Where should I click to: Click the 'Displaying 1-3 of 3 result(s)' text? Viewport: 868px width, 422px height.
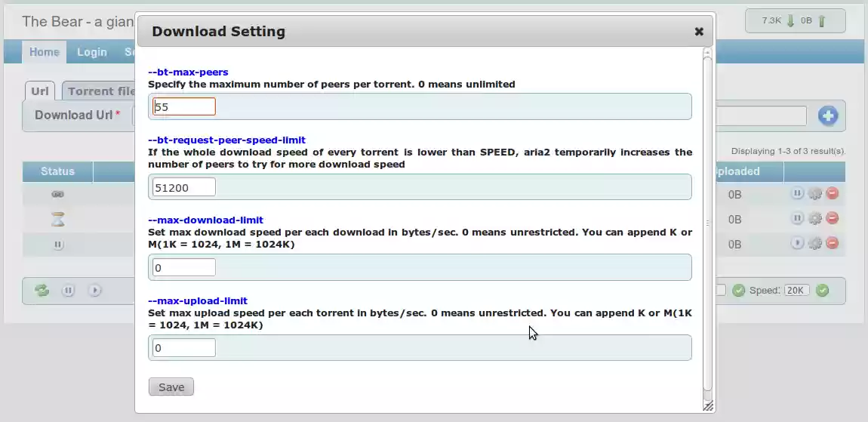click(x=788, y=151)
